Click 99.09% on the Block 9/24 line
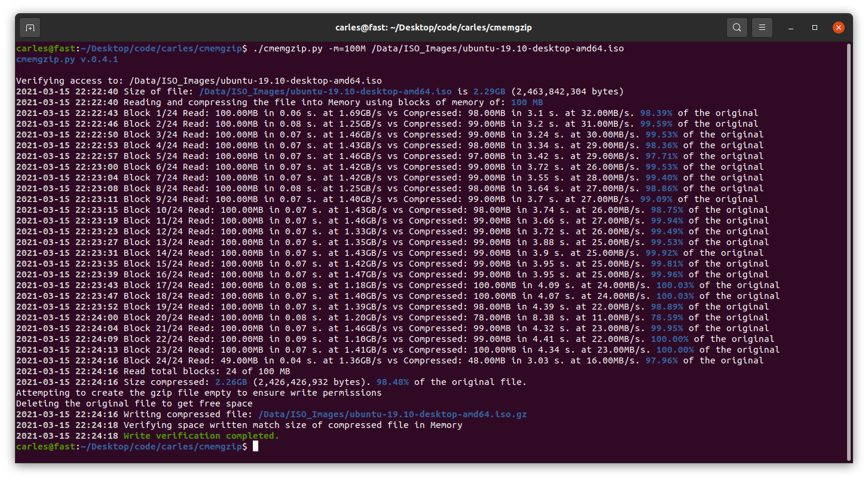Viewport: 868px width, 480px height. point(656,199)
